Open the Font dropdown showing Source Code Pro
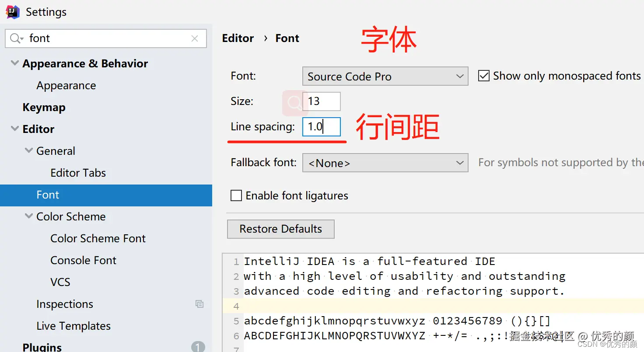Viewport: 644px width, 352px height. click(x=385, y=77)
